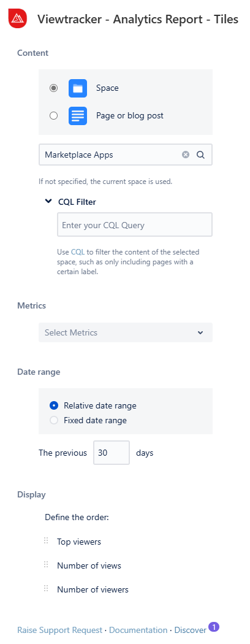Open the Documentation link
The height and width of the screenshot is (644, 250).
click(138, 630)
